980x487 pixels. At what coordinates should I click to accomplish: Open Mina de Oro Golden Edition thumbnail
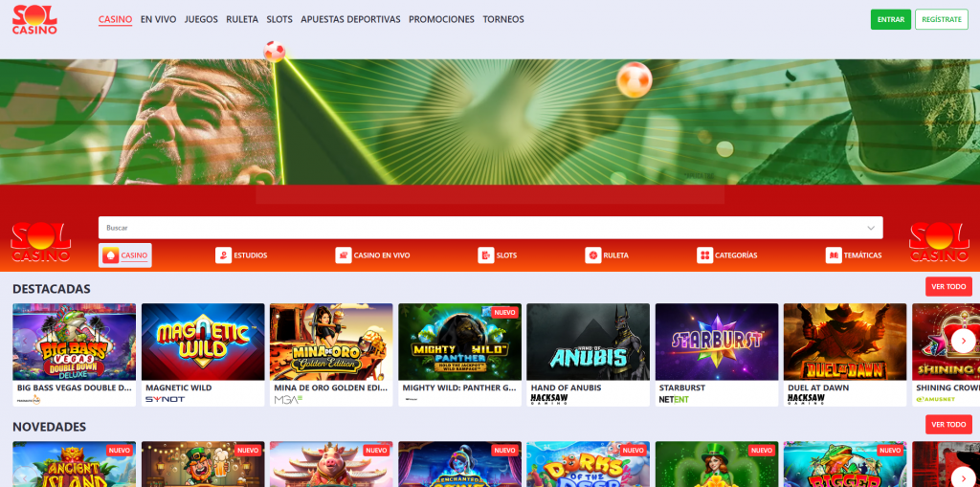coord(331,342)
